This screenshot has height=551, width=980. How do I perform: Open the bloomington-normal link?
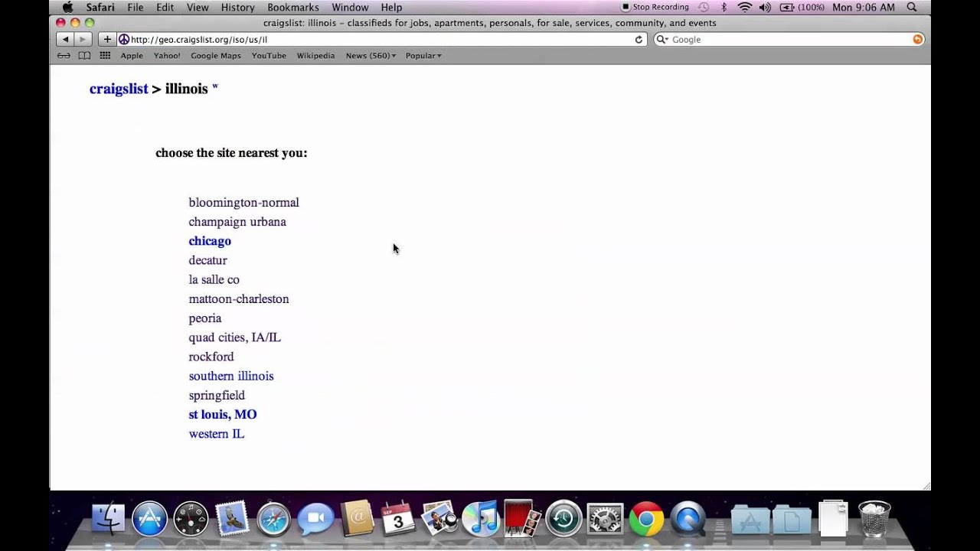(x=243, y=203)
